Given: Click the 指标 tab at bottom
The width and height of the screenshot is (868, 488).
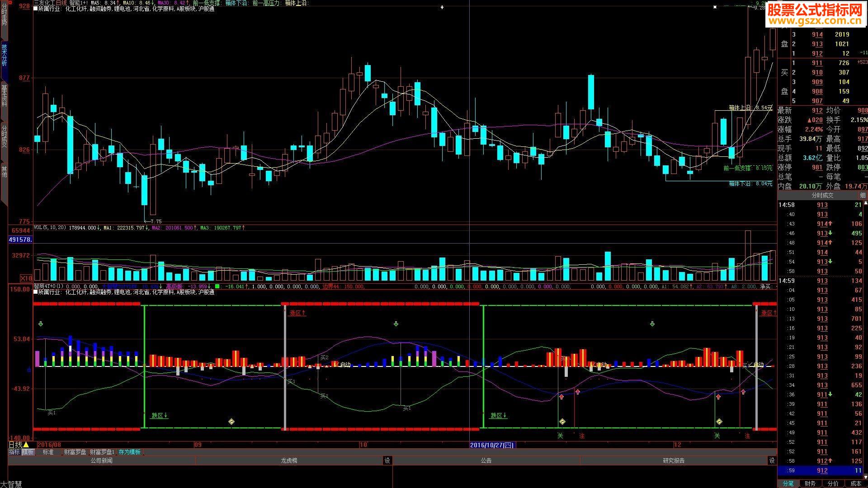Looking at the screenshot, I should click(14, 452).
